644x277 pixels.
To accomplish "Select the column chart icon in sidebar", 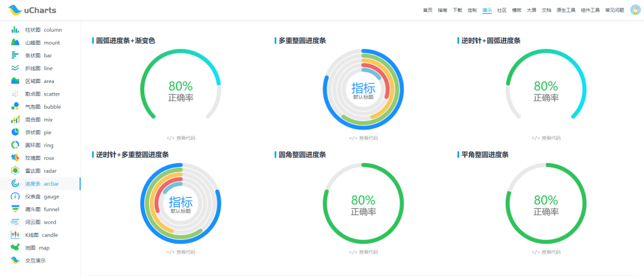I will click(16, 30).
